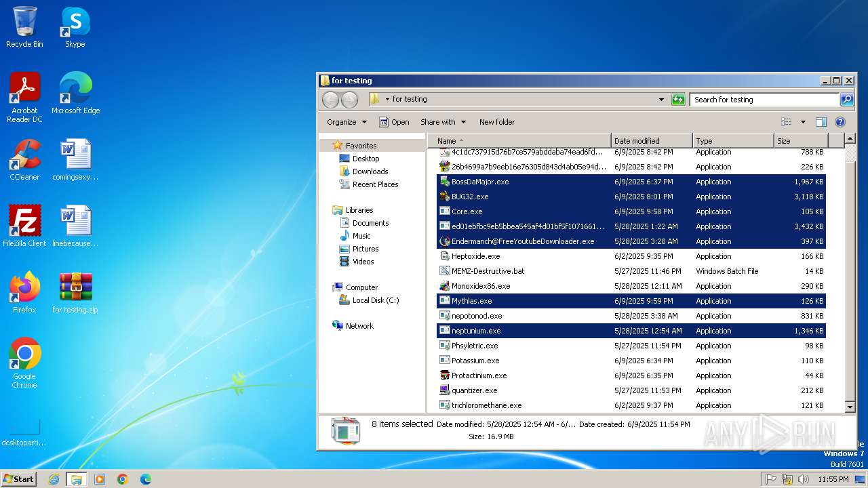Image resolution: width=868 pixels, height=488 pixels.
Task: Select the linebecause Word document icon
Action: point(75,226)
